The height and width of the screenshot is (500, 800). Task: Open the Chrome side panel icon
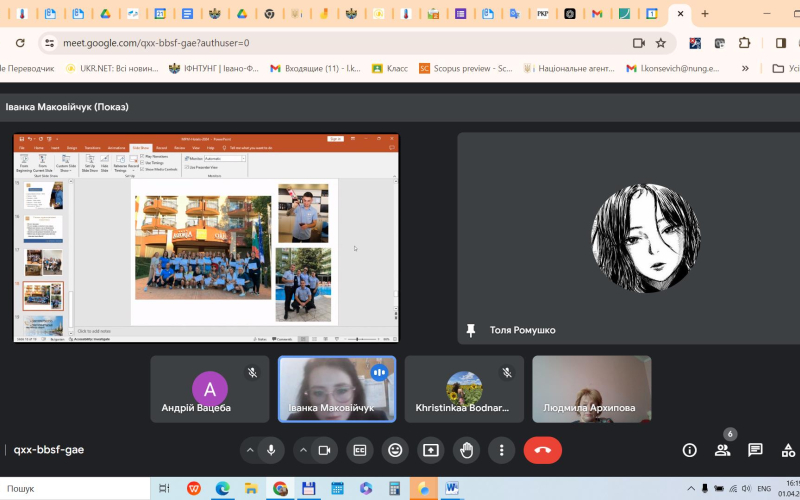(781, 43)
